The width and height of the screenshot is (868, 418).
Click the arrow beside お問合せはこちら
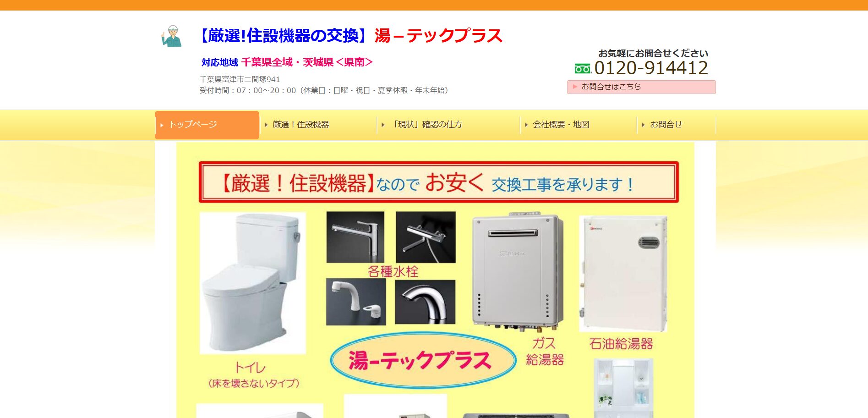(x=575, y=87)
